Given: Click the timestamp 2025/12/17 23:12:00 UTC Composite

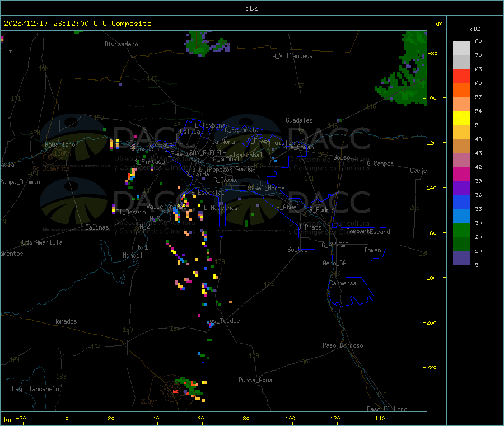Looking at the screenshot, I should (77, 24).
